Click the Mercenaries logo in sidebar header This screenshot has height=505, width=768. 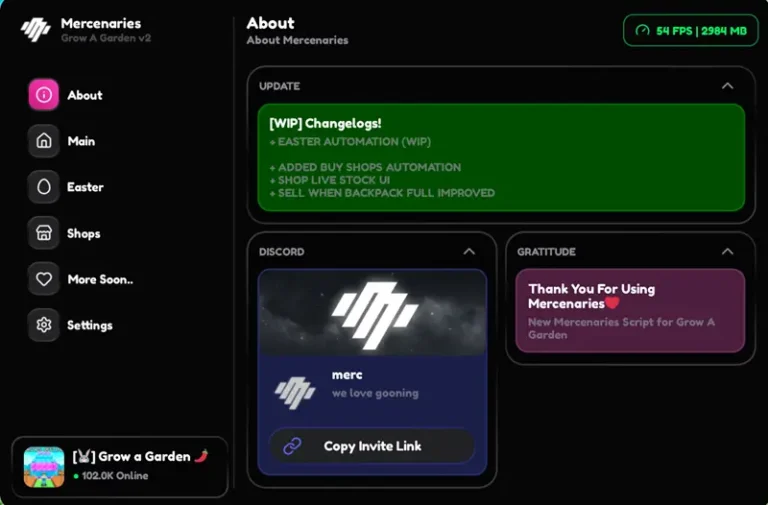pyautogui.click(x=35, y=29)
